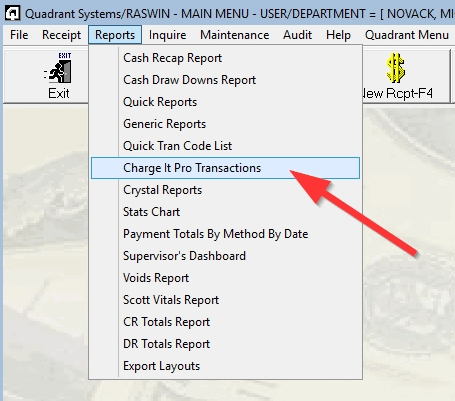Select Charge It Pro Transactions

click(x=225, y=168)
